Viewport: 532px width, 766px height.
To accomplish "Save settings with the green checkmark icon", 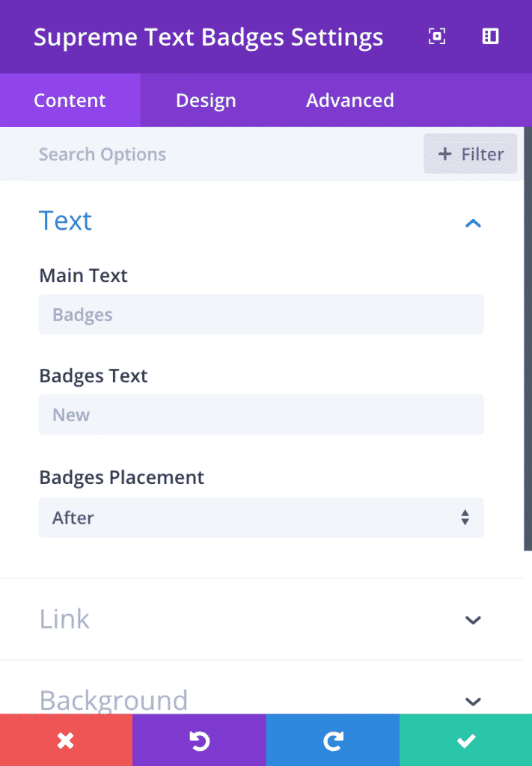I will click(465, 740).
